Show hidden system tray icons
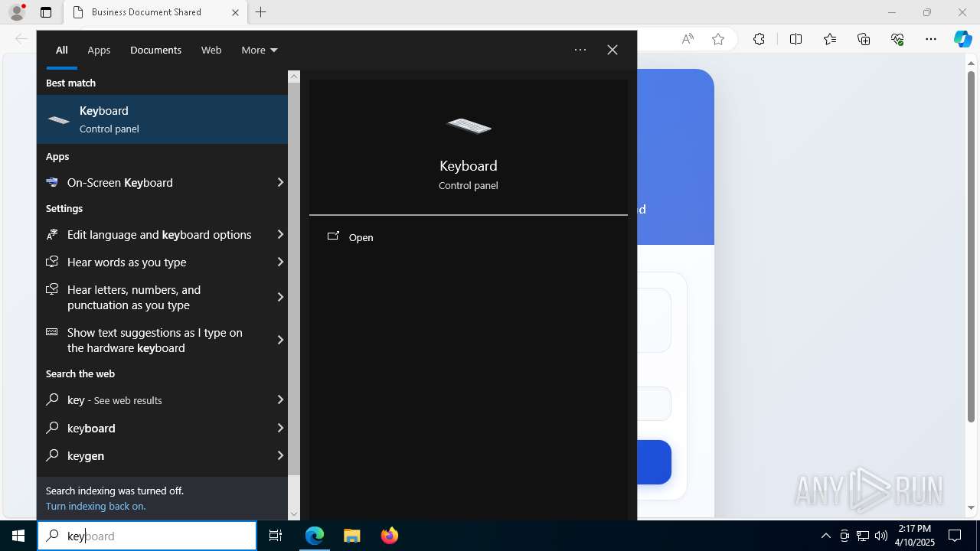The image size is (980, 551). click(x=825, y=536)
